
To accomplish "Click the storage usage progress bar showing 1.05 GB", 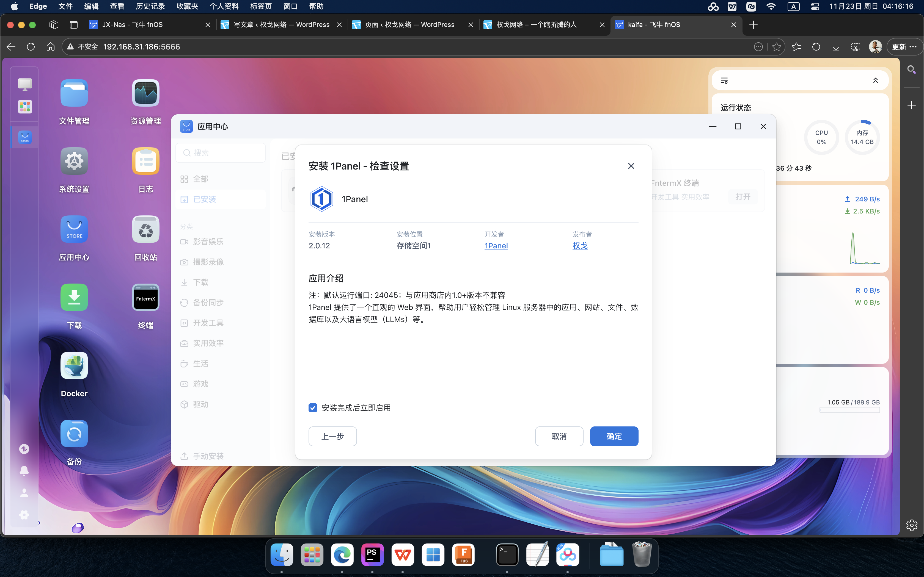I will [849, 410].
